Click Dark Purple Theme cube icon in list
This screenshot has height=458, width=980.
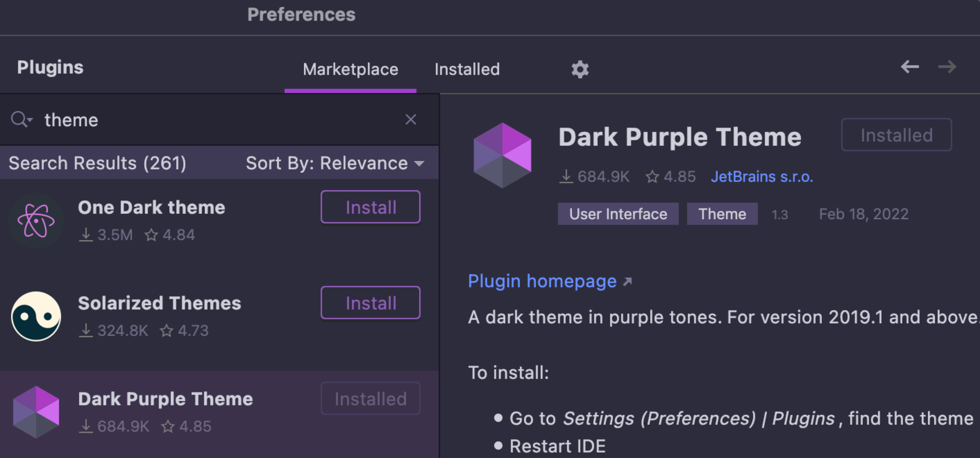(36, 412)
